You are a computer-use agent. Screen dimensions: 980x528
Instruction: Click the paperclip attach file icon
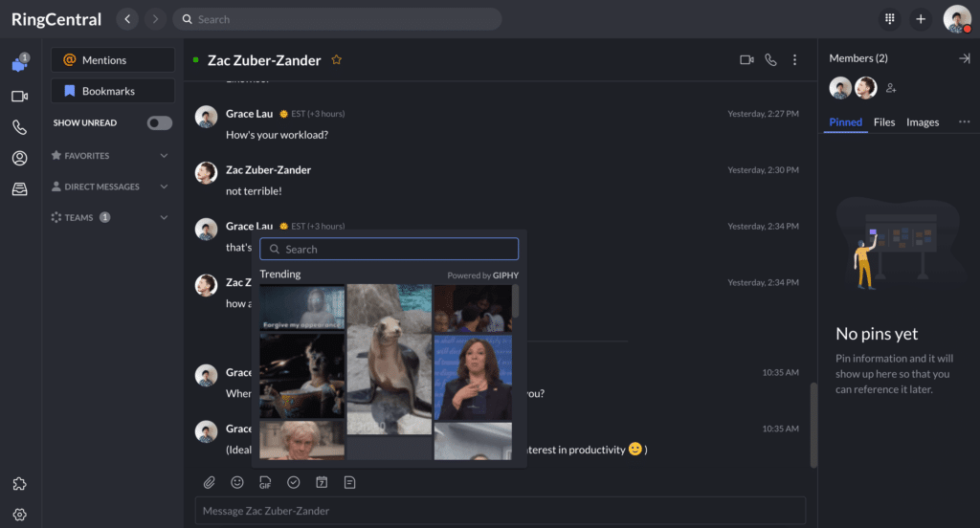210,483
